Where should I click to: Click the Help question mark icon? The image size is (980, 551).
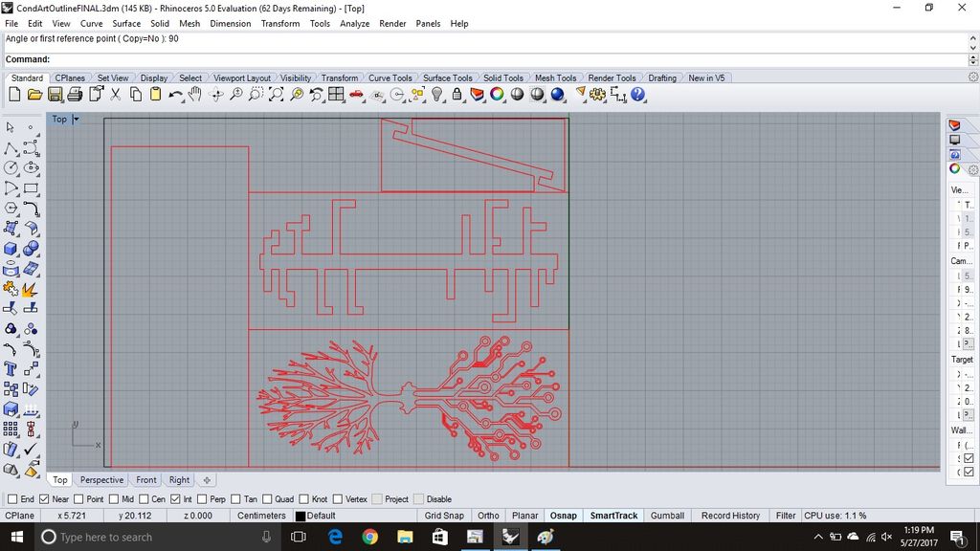[x=637, y=95]
